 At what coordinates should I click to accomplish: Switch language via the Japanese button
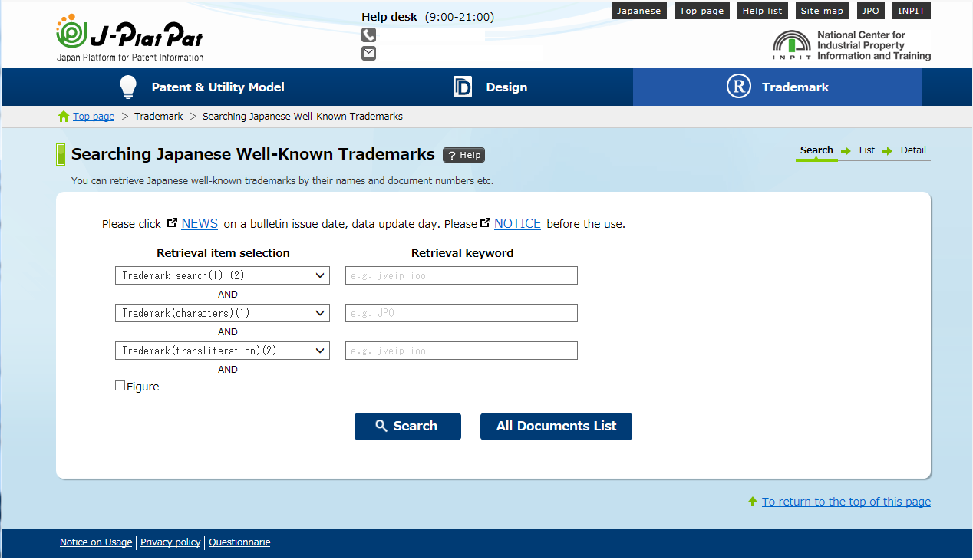pos(638,11)
